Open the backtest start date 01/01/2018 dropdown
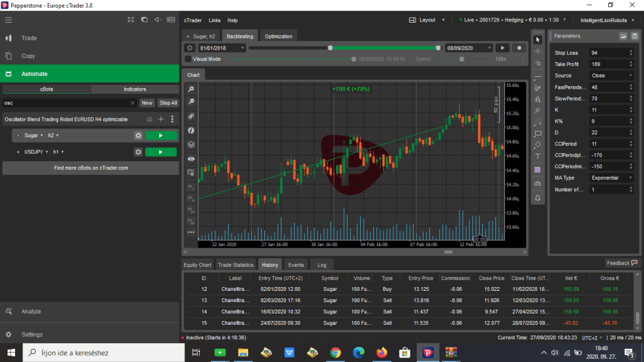This screenshot has width=644, height=362. coord(222,48)
